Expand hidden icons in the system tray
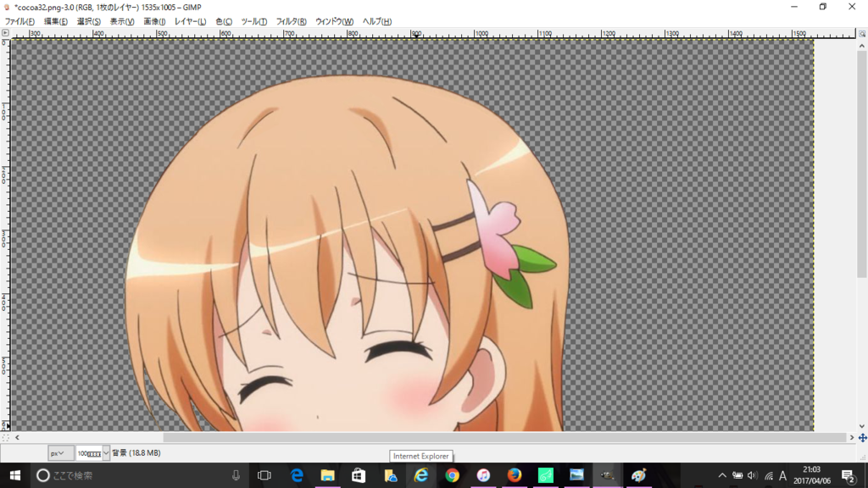The height and width of the screenshot is (488, 868). click(722, 475)
